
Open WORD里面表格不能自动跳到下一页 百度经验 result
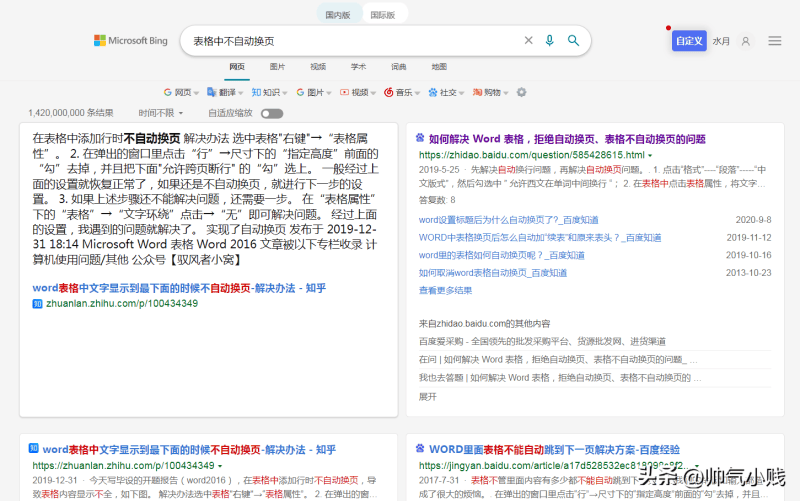(x=554, y=449)
